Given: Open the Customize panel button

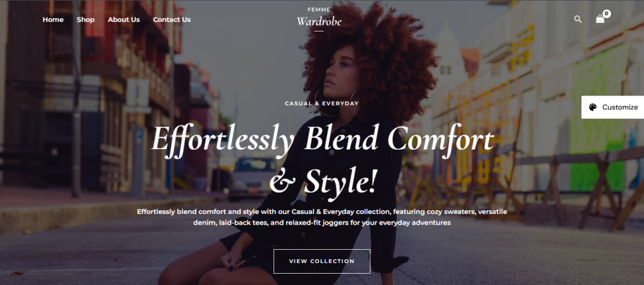Looking at the screenshot, I should tap(613, 107).
